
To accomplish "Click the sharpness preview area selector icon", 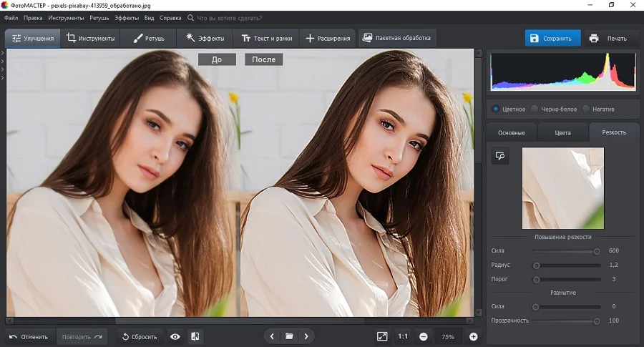I will (500, 156).
